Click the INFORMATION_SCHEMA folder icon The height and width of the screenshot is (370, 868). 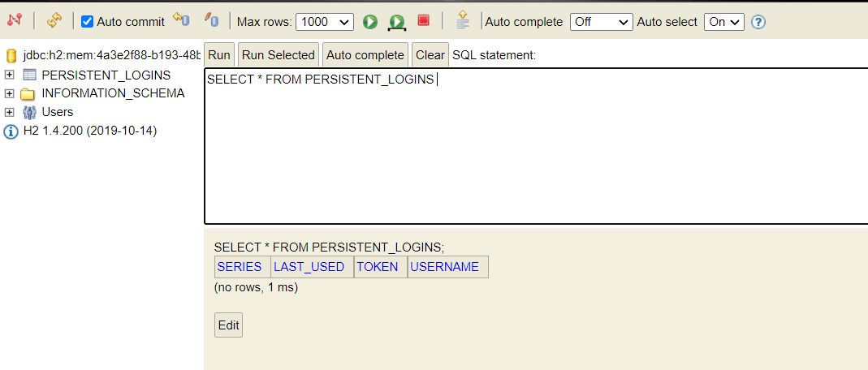(x=28, y=94)
